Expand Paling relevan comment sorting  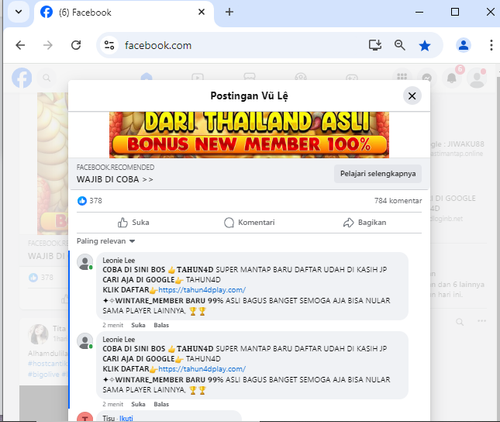[x=106, y=241]
